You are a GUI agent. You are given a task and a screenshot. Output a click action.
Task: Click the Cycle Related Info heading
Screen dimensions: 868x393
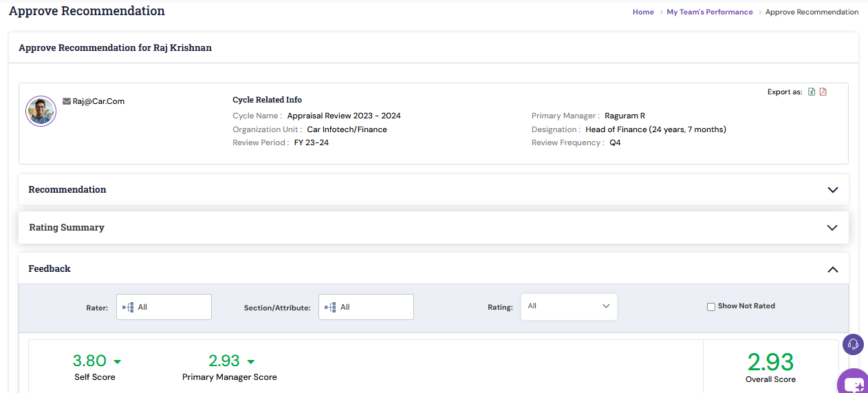[267, 100]
